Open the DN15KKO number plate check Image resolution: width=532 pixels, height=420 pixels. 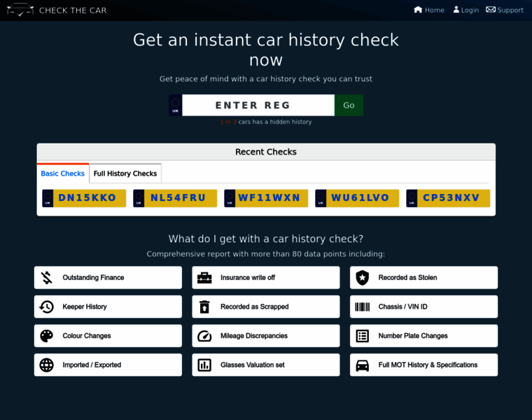click(84, 198)
